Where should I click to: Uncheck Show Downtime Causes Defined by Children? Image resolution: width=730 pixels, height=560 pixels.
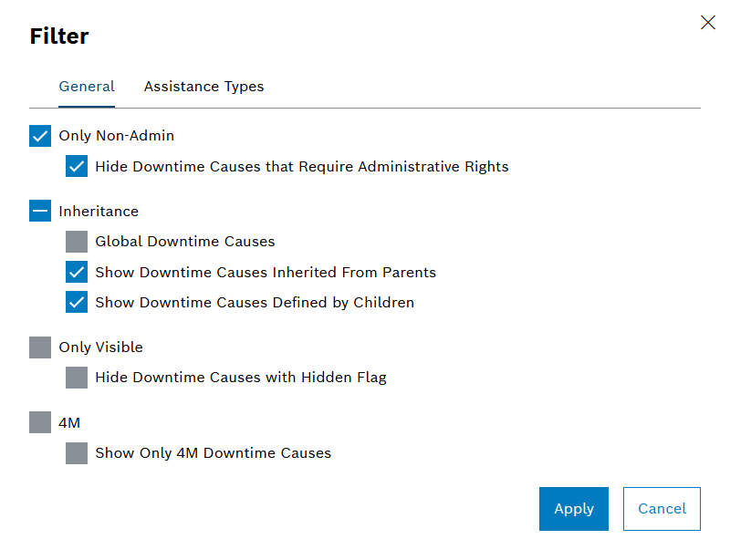coord(77,302)
